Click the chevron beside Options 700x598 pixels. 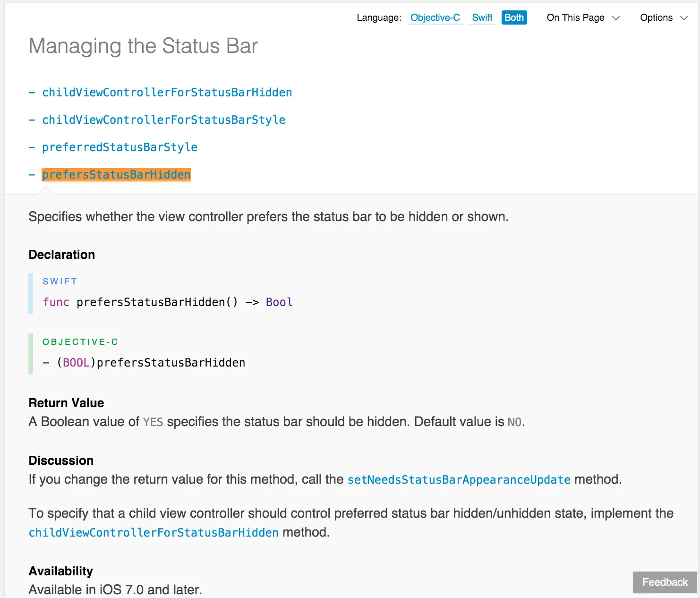[684, 18]
